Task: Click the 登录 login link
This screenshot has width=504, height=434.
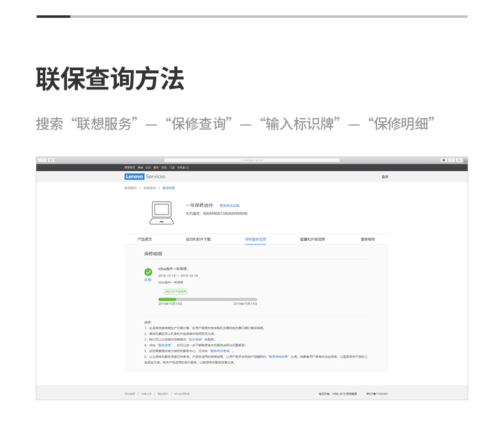Action: coord(385,177)
